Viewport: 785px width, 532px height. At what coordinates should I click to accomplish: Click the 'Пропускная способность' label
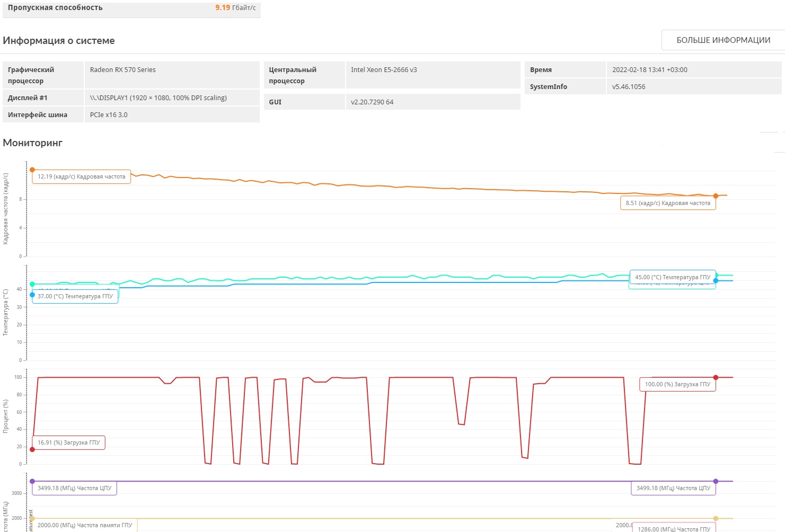55,8
